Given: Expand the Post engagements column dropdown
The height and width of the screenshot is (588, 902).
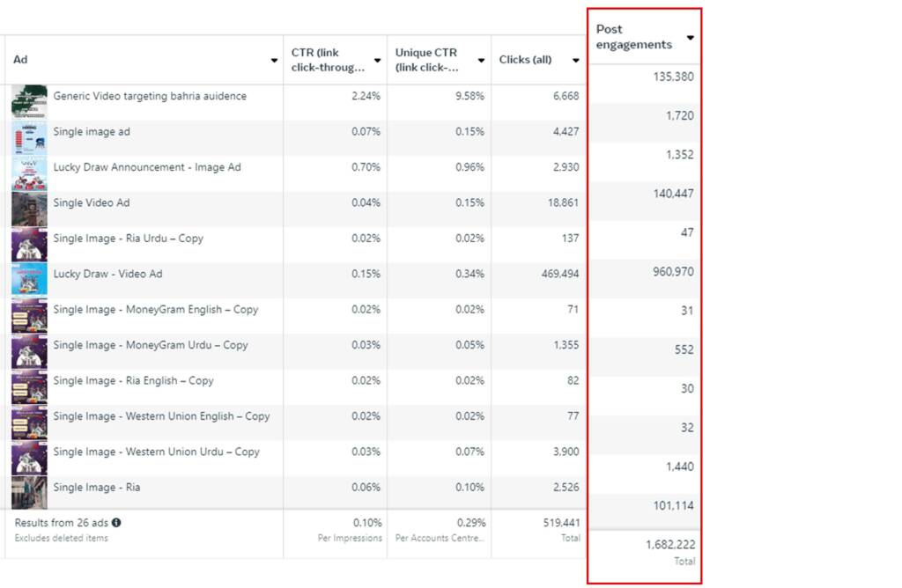Looking at the screenshot, I should [690, 38].
